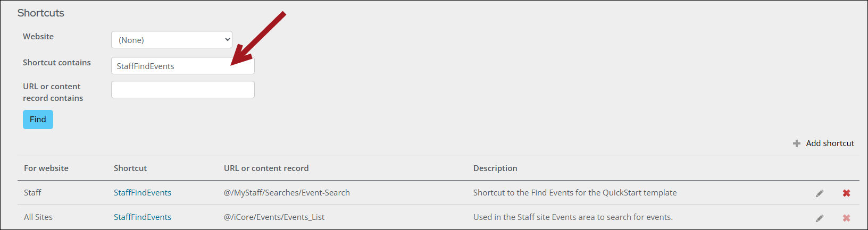Click the All Sites cell under For website
The image size is (868, 230).
38,217
